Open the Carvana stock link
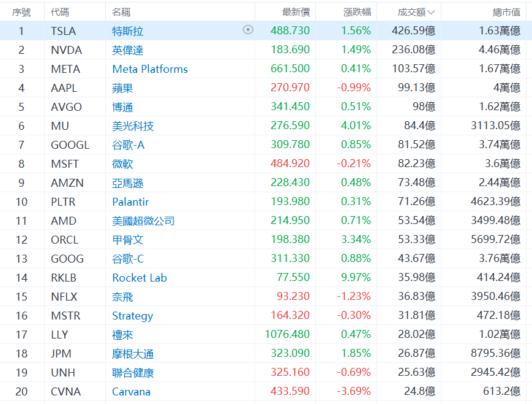 pos(131,392)
